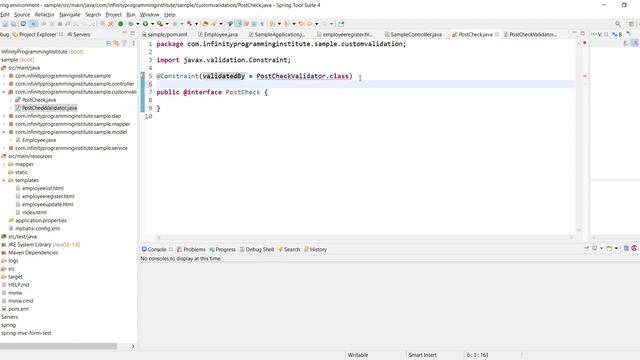This screenshot has height=360, width=640.
Task: Open the Display Selected Console dropdown
Action: (x=602, y=248)
